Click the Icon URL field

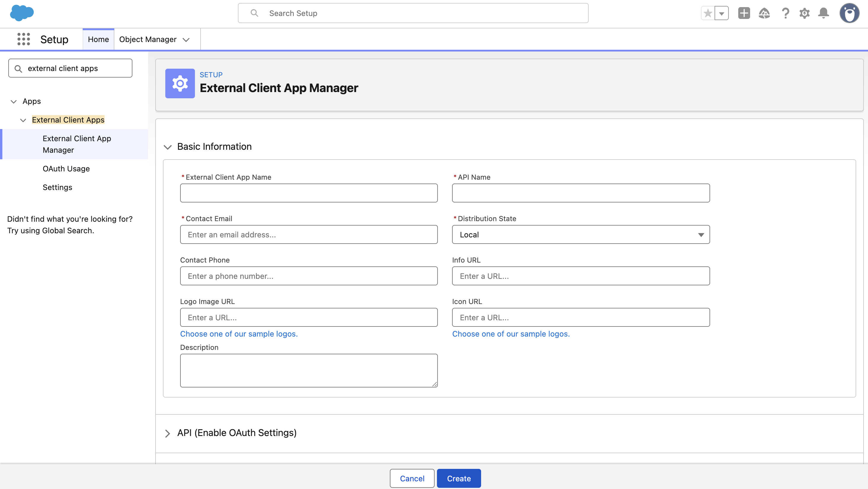[x=581, y=317]
